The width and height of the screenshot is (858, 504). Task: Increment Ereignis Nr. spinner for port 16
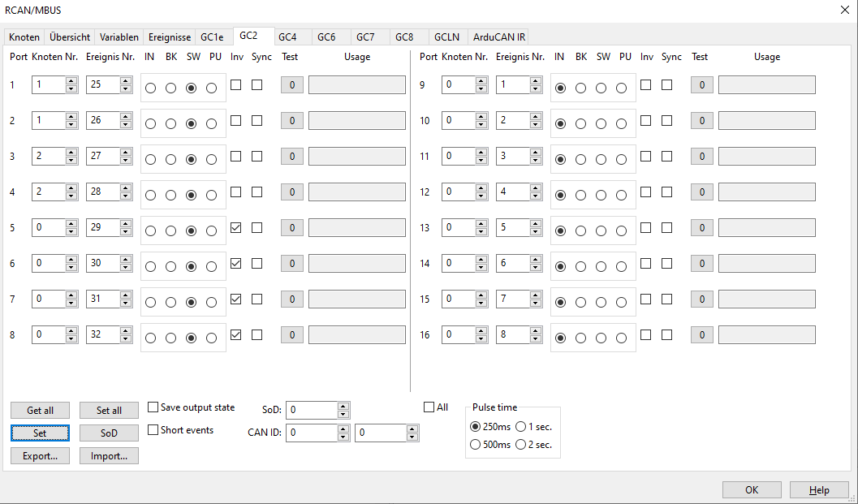535,330
